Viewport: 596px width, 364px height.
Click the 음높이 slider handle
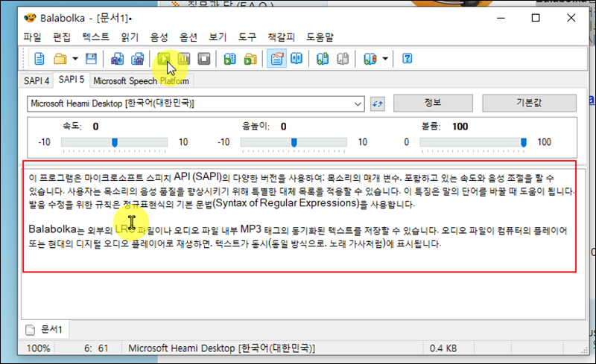tap(294, 142)
